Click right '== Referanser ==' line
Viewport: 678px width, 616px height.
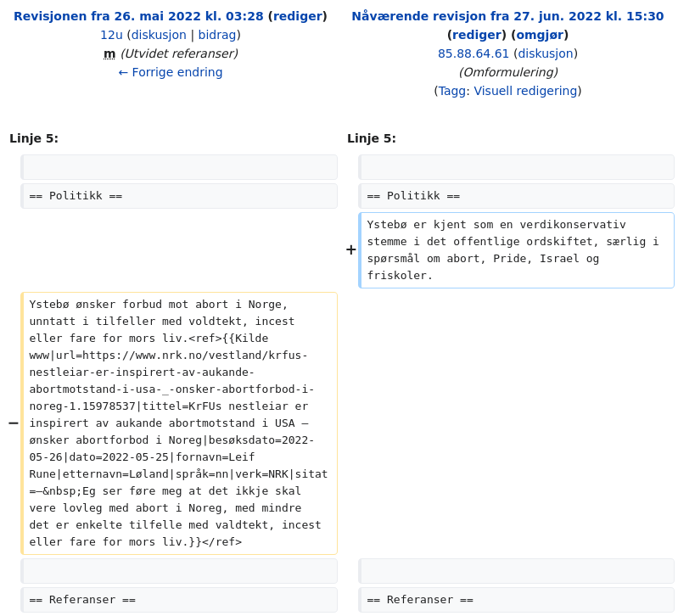[x=516, y=600]
